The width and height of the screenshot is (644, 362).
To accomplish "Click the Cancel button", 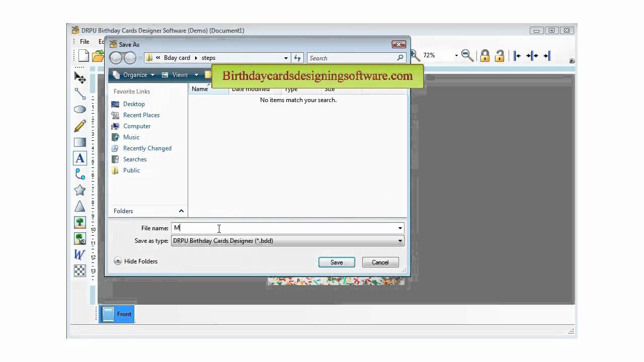I will (x=380, y=262).
